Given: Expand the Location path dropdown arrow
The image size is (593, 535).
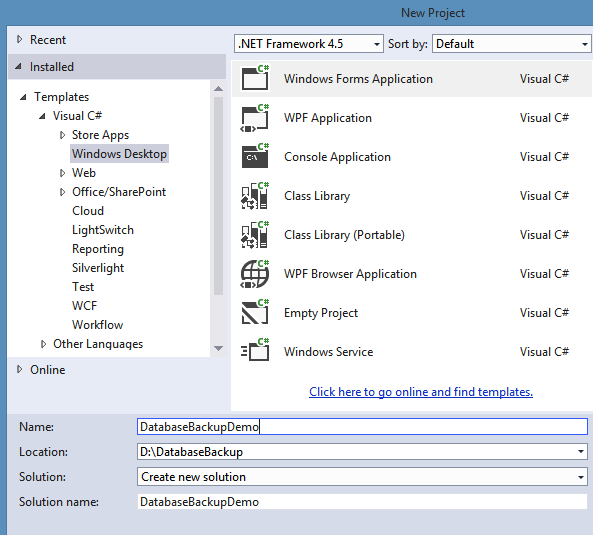Looking at the screenshot, I should coord(581,452).
